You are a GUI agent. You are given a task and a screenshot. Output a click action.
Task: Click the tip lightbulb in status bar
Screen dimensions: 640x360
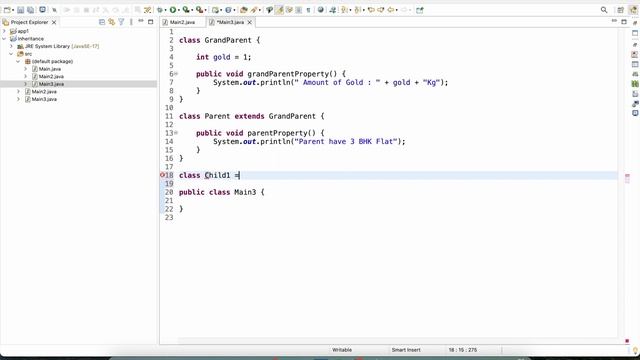point(635,350)
